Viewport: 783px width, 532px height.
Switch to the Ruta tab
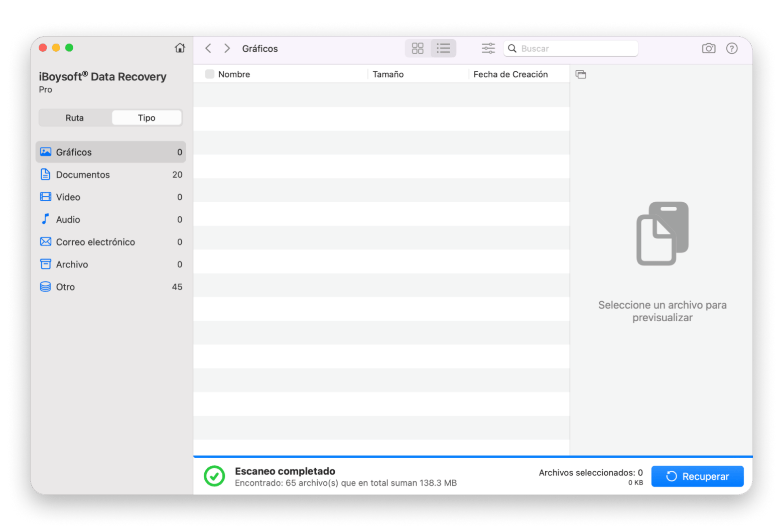click(x=75, y=118)
